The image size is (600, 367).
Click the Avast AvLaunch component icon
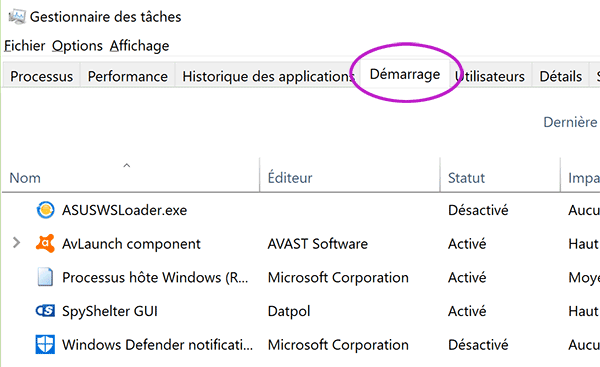45,243
